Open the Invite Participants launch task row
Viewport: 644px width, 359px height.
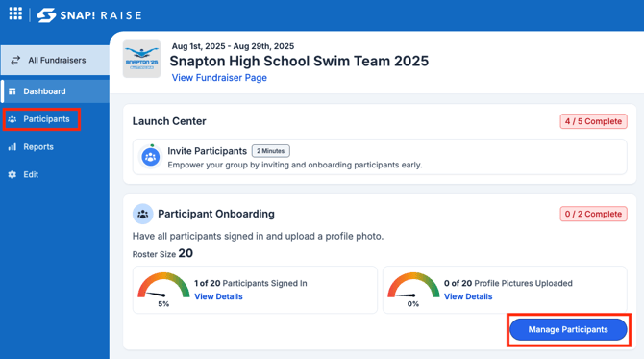coord(380,157)
